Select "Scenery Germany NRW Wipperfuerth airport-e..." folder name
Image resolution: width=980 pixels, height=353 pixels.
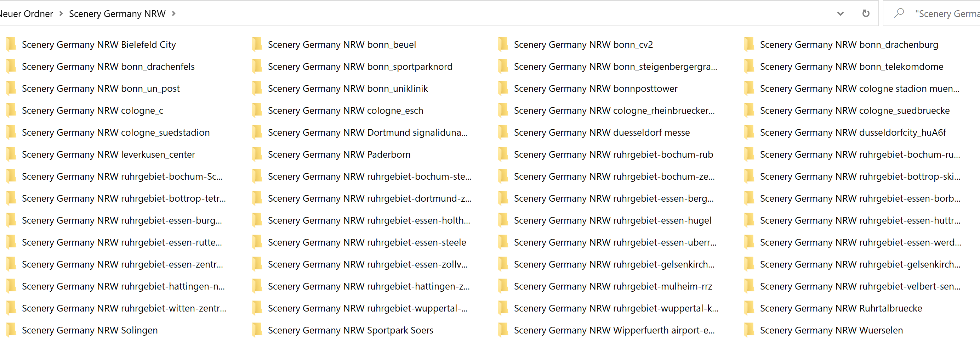(614, 331)
